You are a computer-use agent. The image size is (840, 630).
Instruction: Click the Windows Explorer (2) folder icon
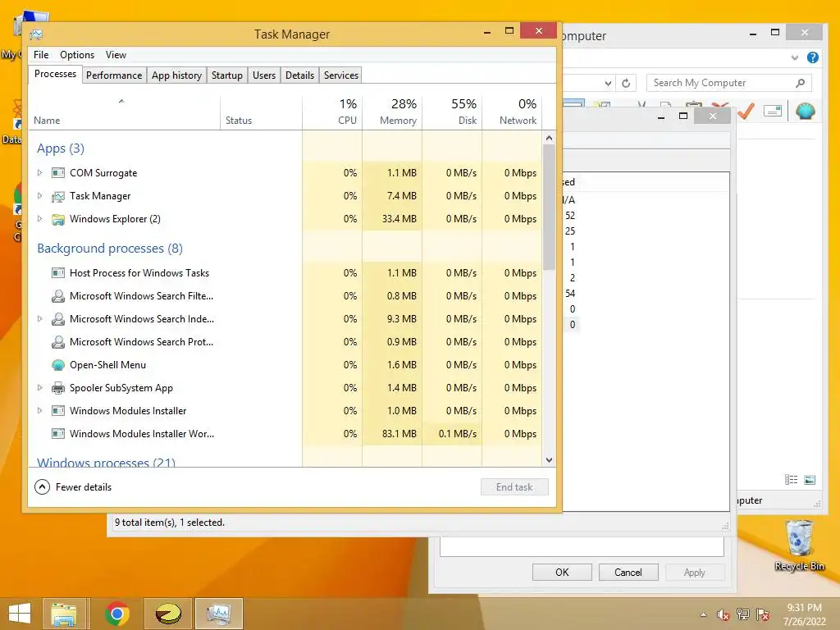(58, 219)
